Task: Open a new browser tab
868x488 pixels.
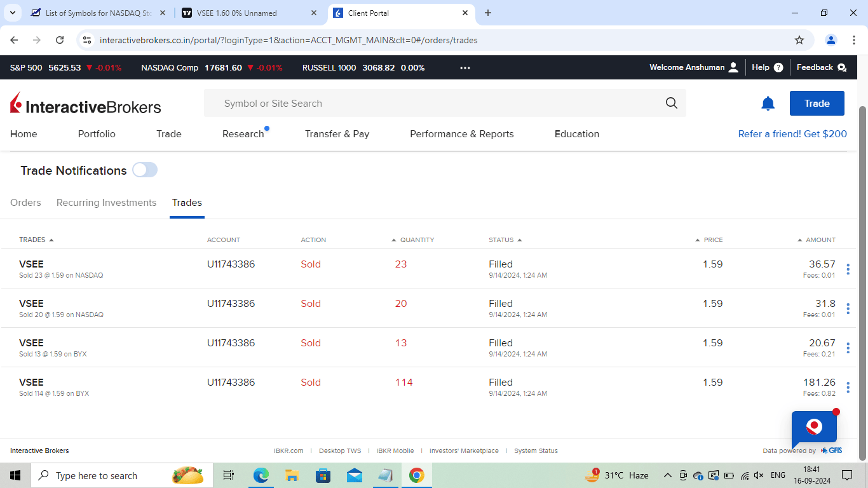Action: coord(488,13)
